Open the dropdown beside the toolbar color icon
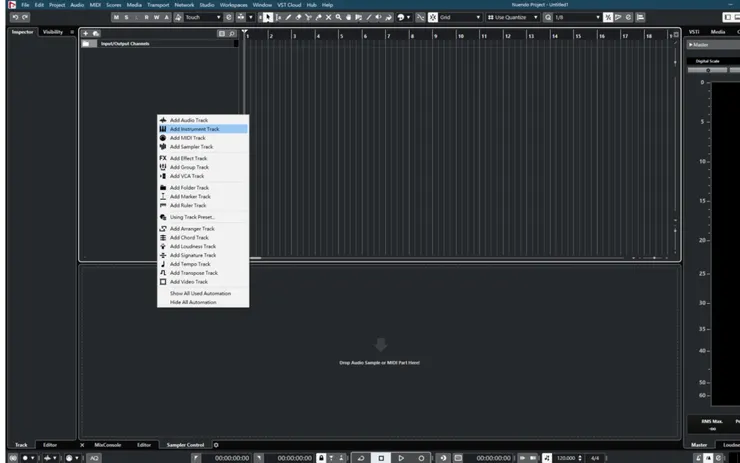 409,17
